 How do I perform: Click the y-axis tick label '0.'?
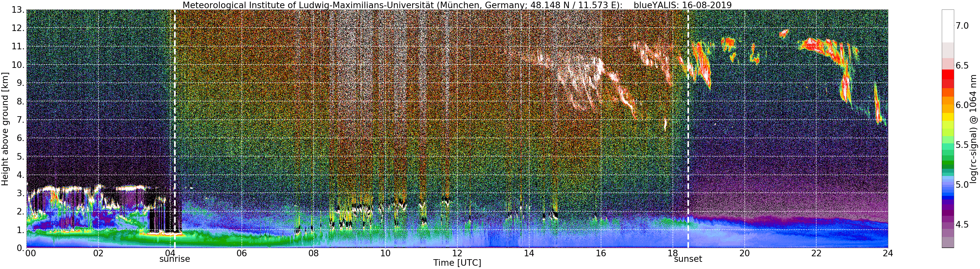[21, 248]
